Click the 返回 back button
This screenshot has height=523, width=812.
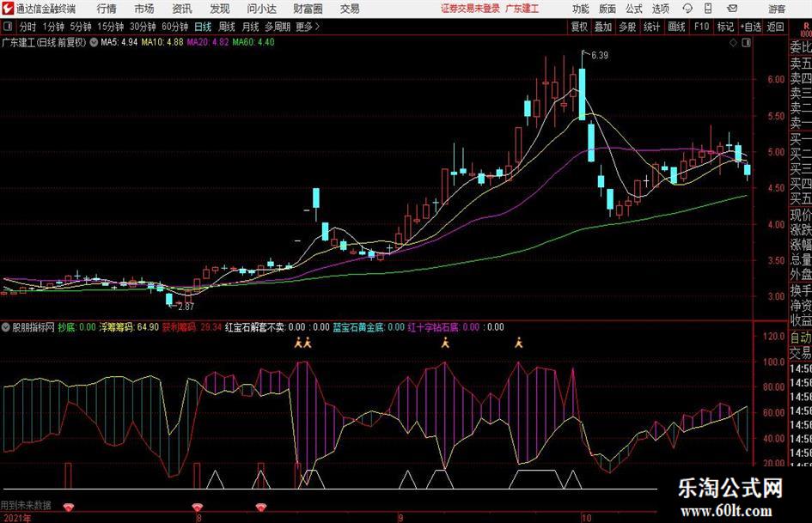[x=775, y=27]
